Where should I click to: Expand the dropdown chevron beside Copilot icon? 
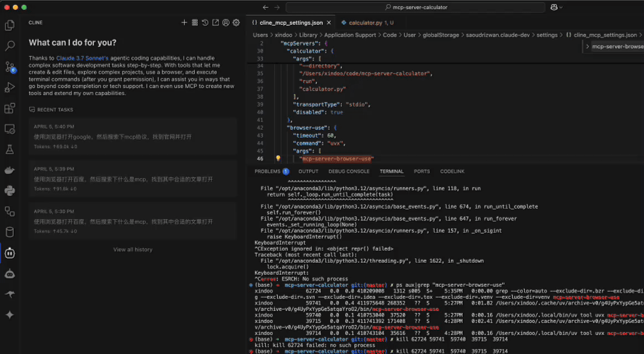pos(561,7)
